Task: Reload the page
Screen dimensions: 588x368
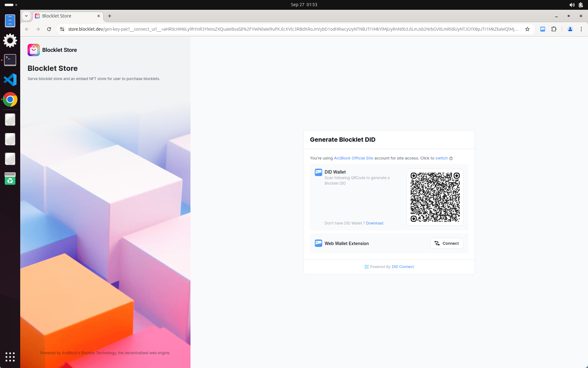Action: [49, 29]
